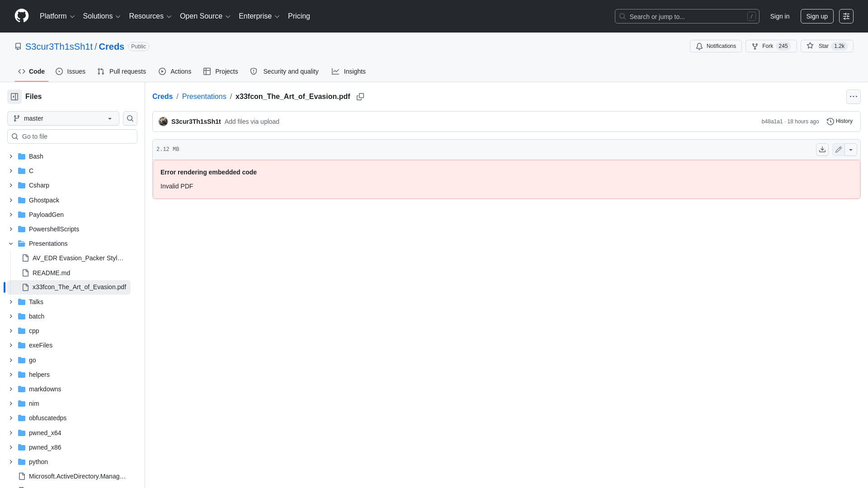Open the Notifications bell button
The image size is (868, 488).
(716, 46)
